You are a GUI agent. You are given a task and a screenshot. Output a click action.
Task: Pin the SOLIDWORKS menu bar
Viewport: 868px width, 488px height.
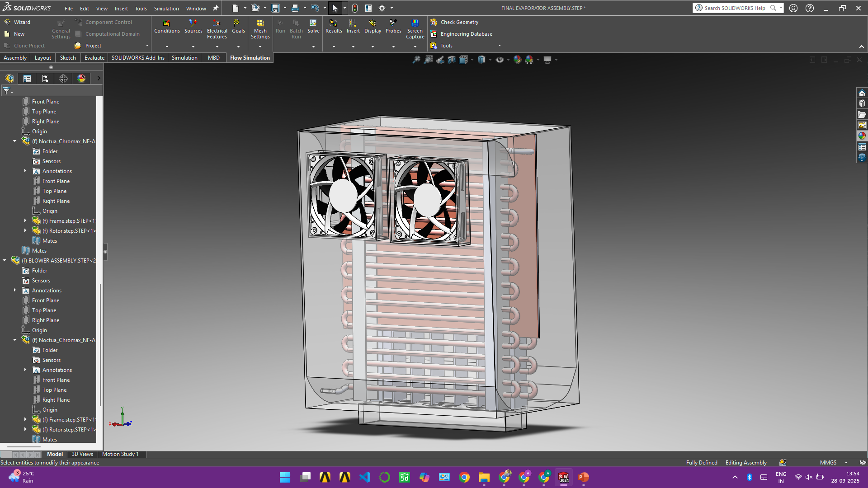pos(216,8)
